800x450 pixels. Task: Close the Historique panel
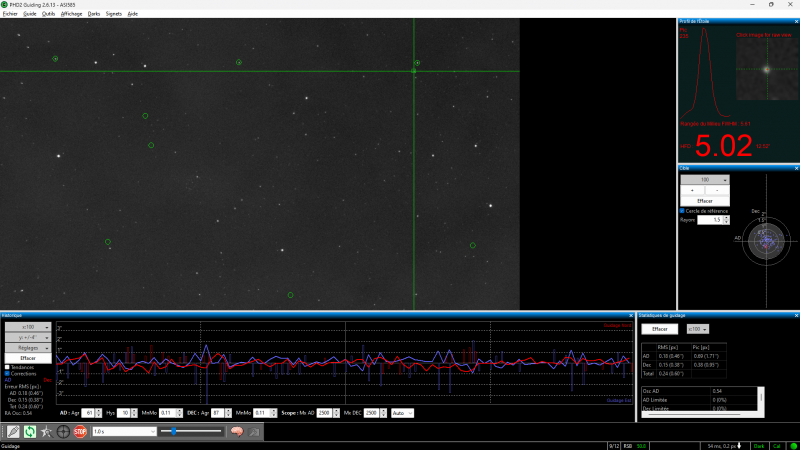(x=631, y=315)
